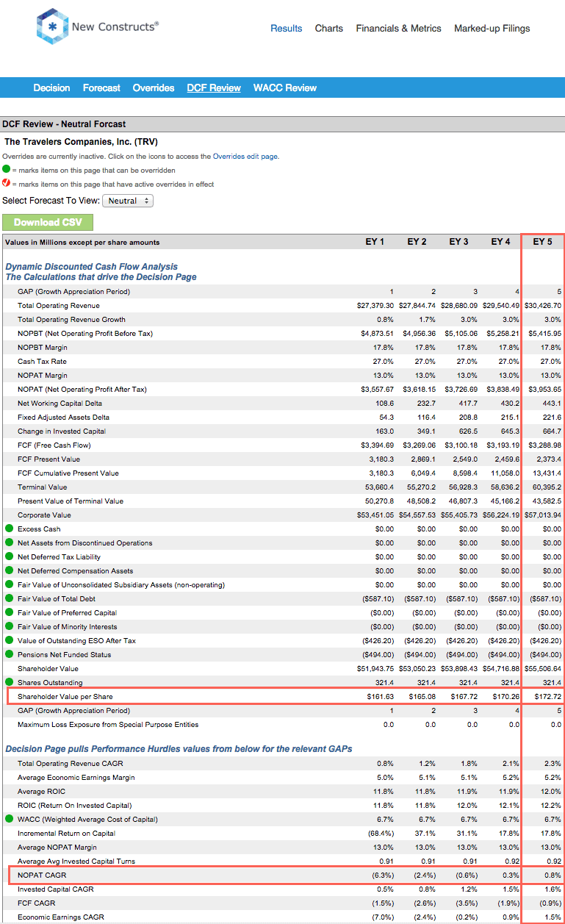Click the $172.72 shareholder value cell
This screenshot has height=924, width=565.
(547, 696)
